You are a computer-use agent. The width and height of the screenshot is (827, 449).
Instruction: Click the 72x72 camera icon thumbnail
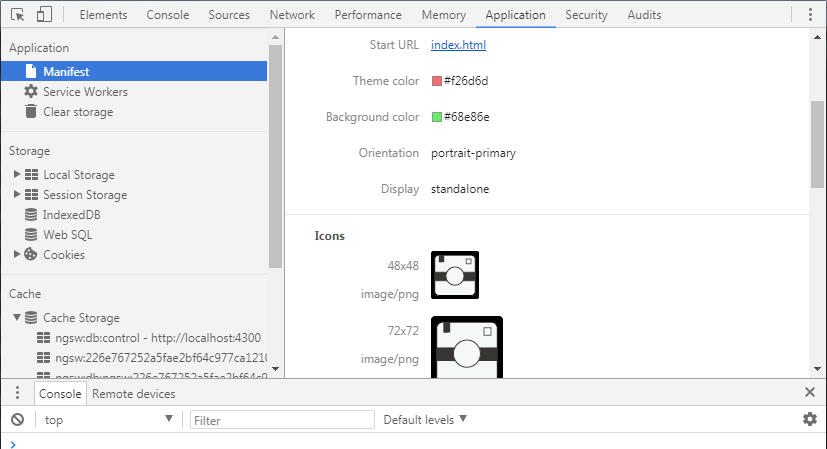467,347
